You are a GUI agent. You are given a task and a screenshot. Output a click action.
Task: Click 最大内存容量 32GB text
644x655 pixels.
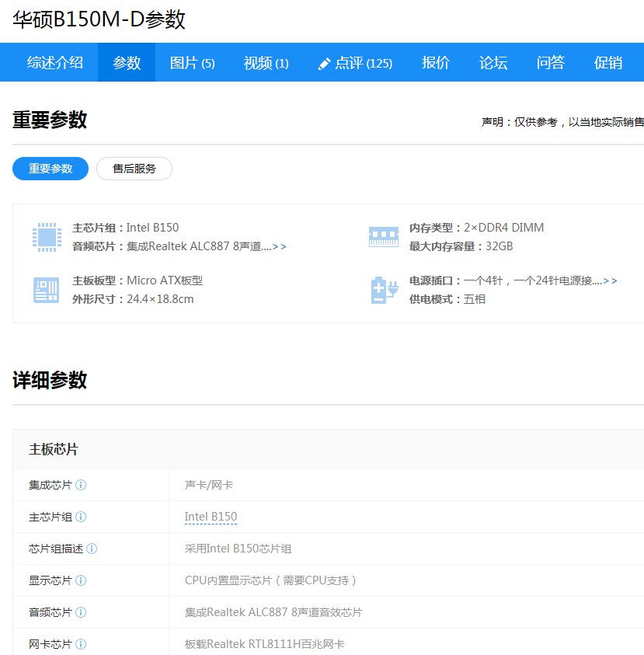tap(461, 246)
